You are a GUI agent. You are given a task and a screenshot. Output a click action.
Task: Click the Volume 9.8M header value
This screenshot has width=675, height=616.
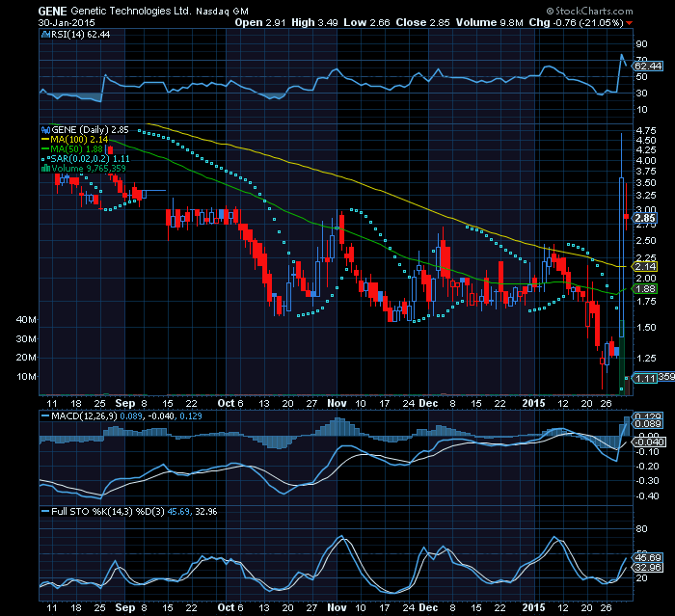[490, 23]
